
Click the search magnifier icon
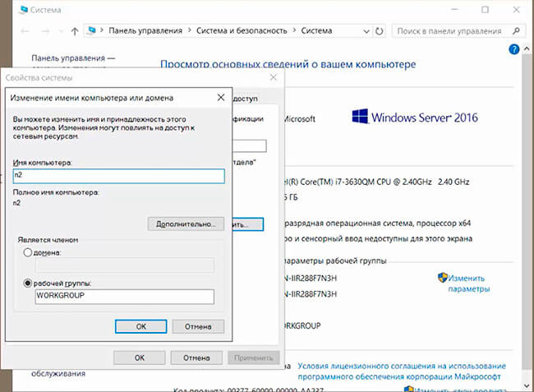516,31
